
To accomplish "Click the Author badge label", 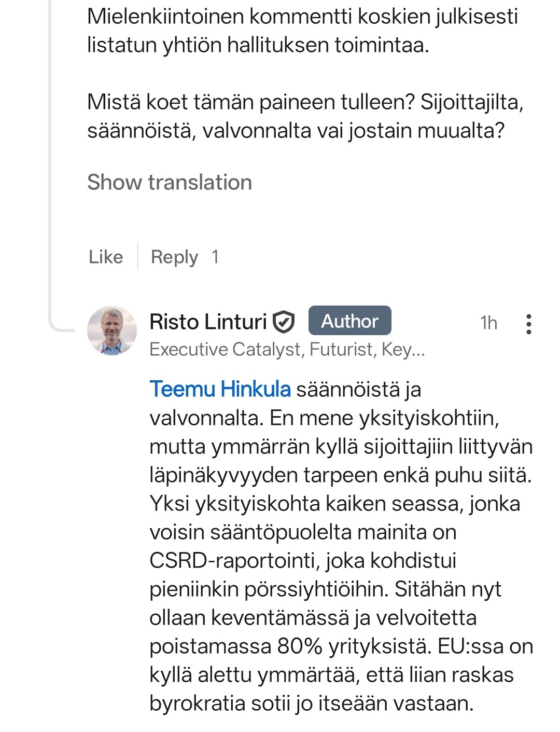I will pos(349,321).
